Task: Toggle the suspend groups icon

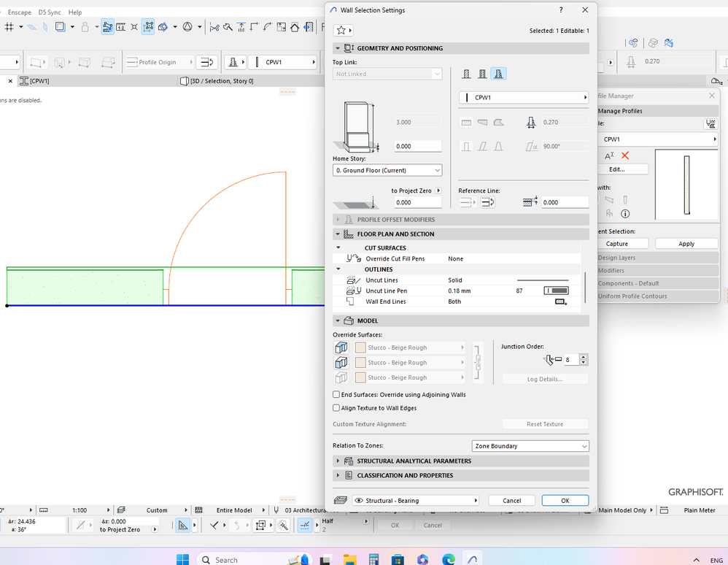Action: pos(148,27)
